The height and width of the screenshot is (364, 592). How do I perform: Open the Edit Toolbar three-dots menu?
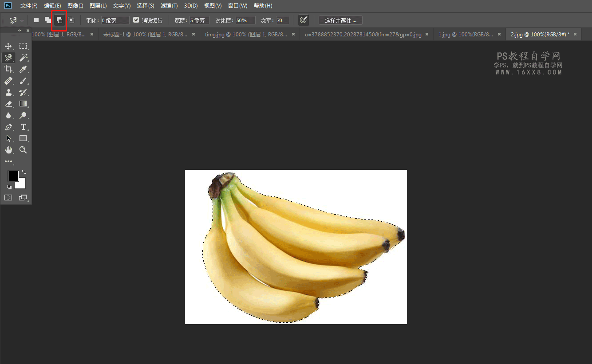tap(8, 161)
